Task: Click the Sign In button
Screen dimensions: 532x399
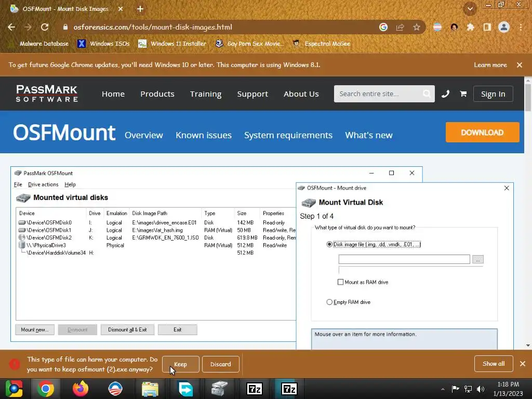Action: click(x=493, y=94)
